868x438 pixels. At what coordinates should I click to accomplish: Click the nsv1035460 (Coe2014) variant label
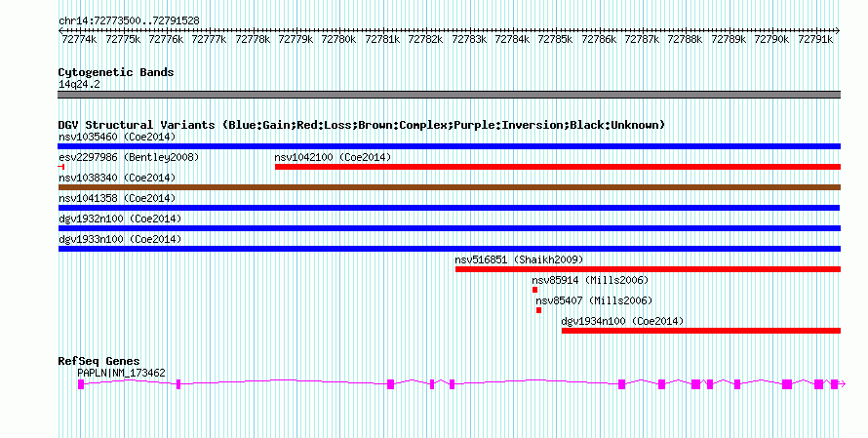click(x=117, y=137)
